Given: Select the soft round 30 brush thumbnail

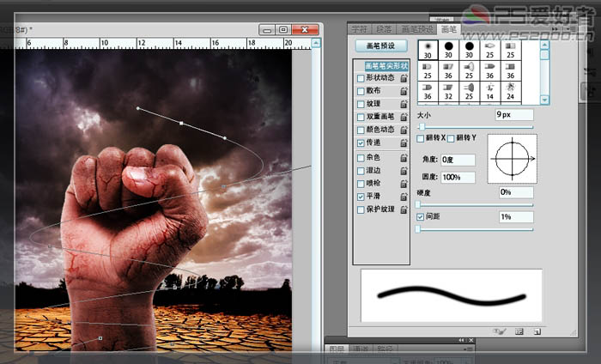Looking at the screenshot, I should click(427, 51).
